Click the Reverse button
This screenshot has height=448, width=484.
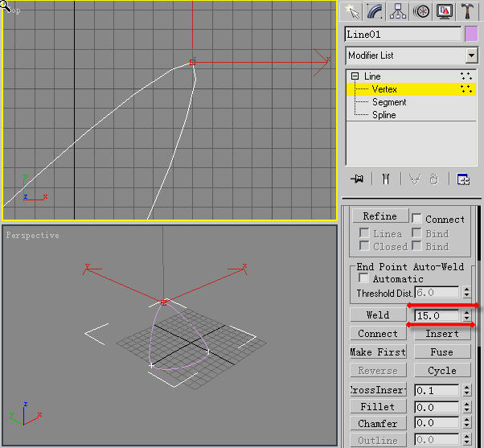pyautogui.click(x=378, y=370)
